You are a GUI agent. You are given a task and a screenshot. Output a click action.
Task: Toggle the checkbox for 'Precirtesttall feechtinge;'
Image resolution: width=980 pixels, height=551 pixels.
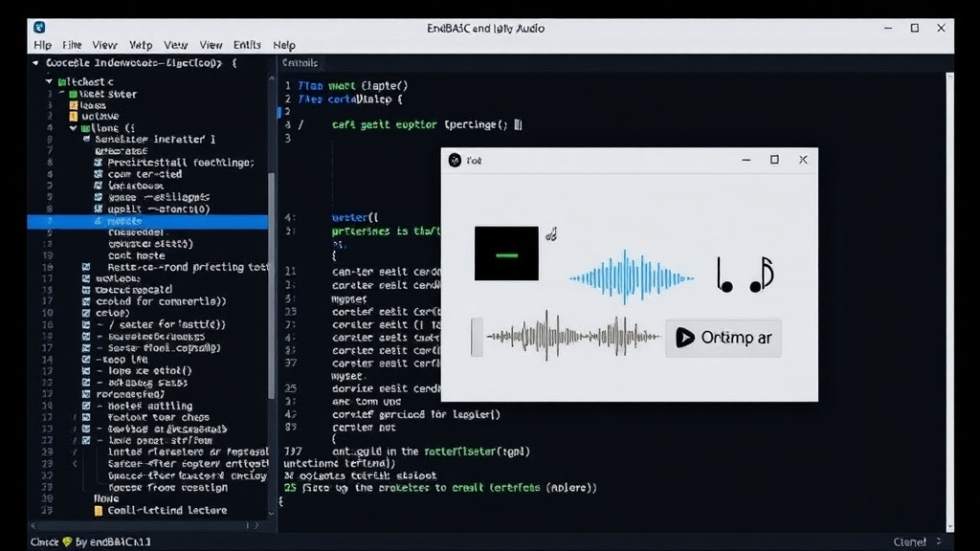click(x=99, y=163)
